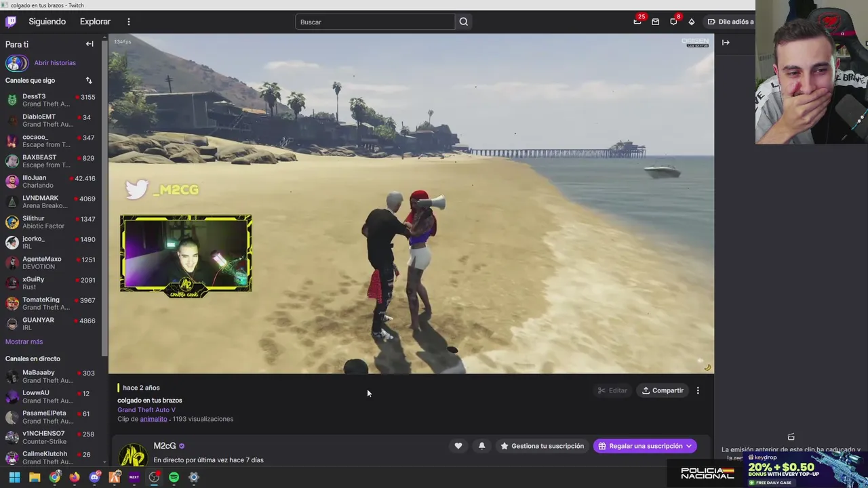Open LowwAU live channel in sidebar
The height and width of the screenshot is (488, 868).
(x=51, y=396)
